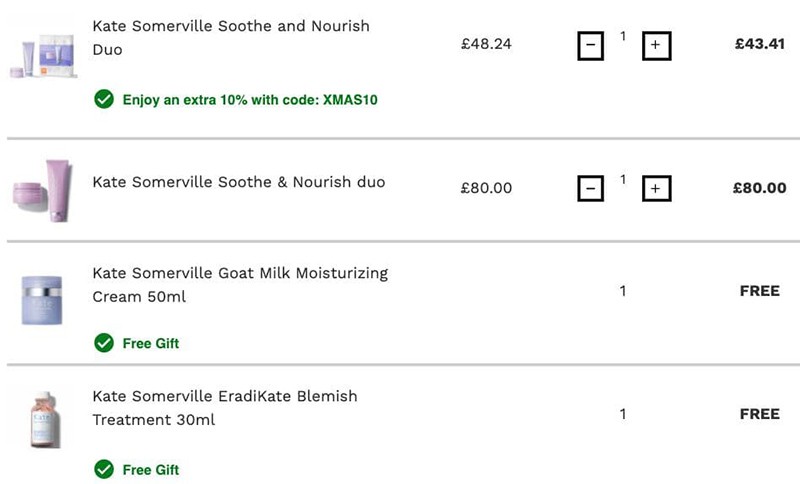The image size is (800, 484).
Task: Decrease quantity of Soothe and Nourish Duo £48.24
Action: [590, 46]
